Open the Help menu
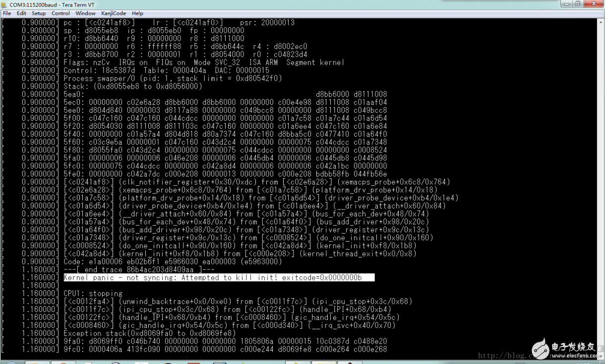 tap(137, 13)
